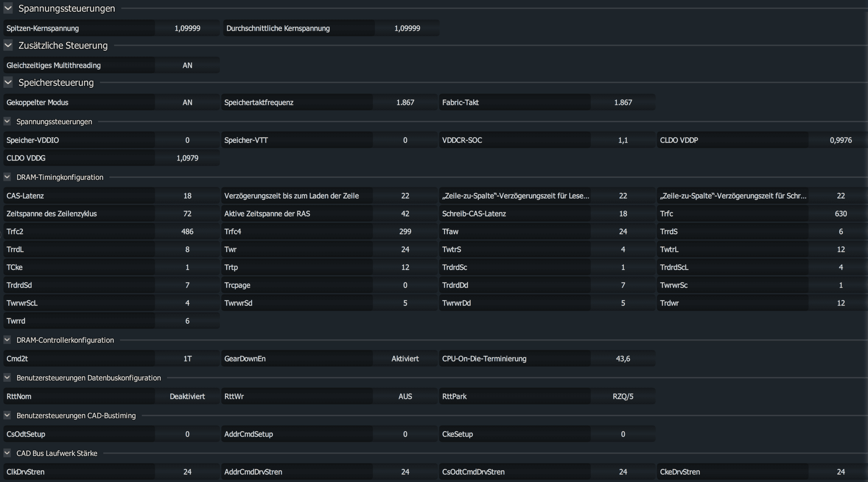Select Trfc2 value 486
The image size is (868, 482).
[187, 231]
